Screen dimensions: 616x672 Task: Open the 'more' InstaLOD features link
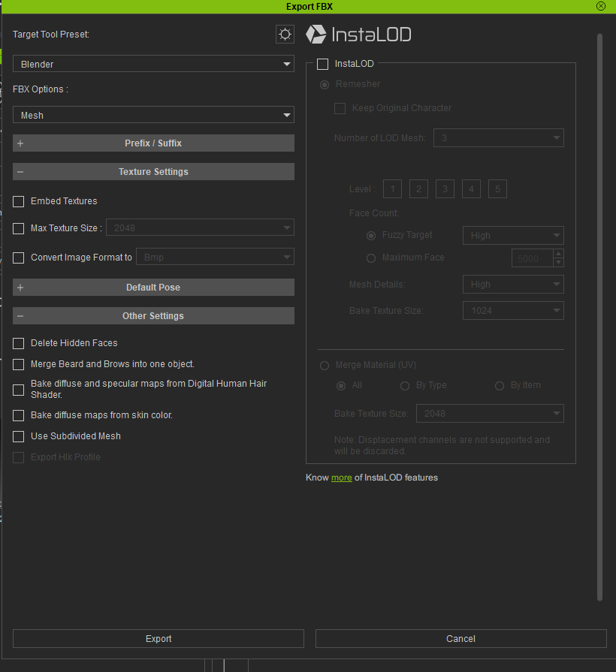342,478
